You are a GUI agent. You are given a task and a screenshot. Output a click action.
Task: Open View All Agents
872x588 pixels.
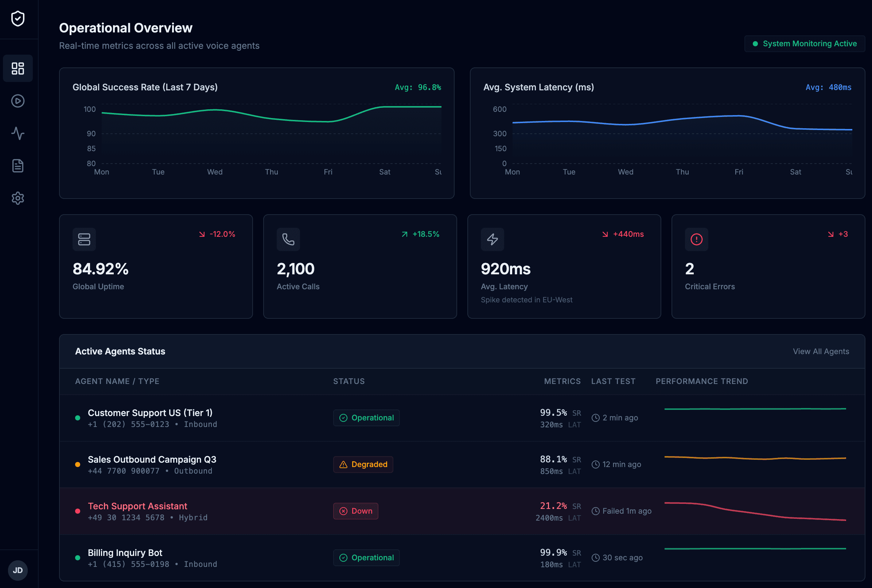821,351
